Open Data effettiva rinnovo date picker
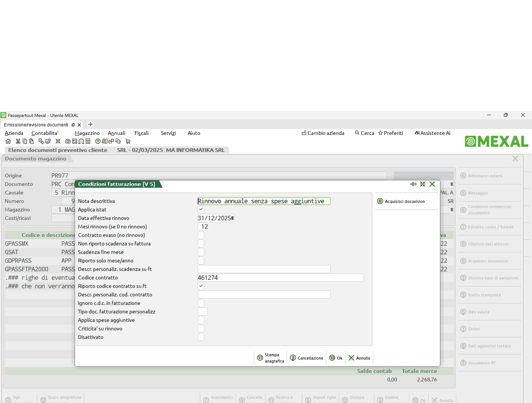The height and width of the screenshot is (403, 532). pyautogui.click(x=232, y=218)
